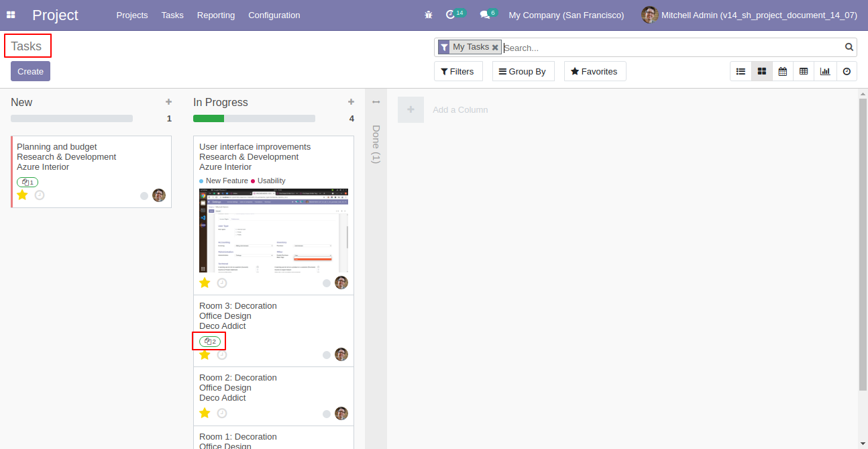This screenshot has height=449, width=868.
Task: Switch to activity view
Action: coord(847,71)
